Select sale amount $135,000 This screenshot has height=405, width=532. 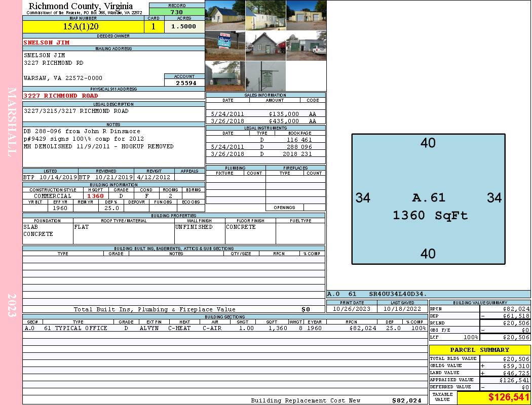coord(284,114)
